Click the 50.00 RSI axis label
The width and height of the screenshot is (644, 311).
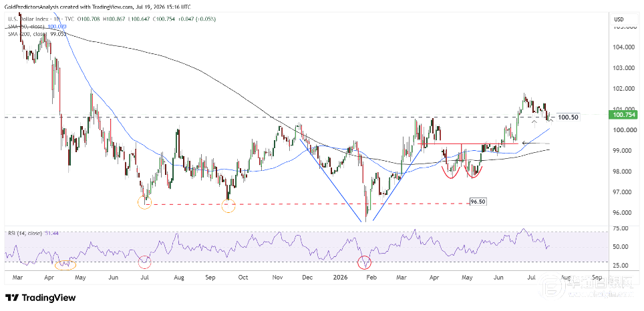pyautogui.click(x=622, y=247)
